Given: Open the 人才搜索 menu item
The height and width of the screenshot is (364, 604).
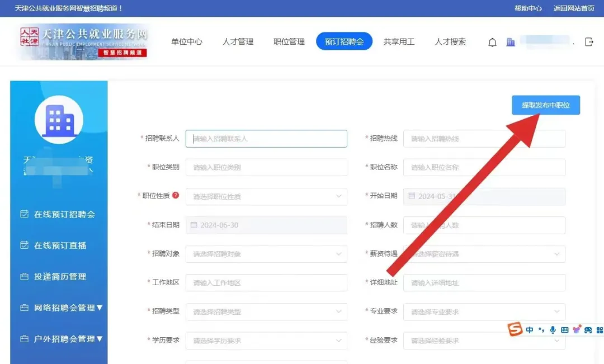Looking at the screenshot, I should click(450, 41).
